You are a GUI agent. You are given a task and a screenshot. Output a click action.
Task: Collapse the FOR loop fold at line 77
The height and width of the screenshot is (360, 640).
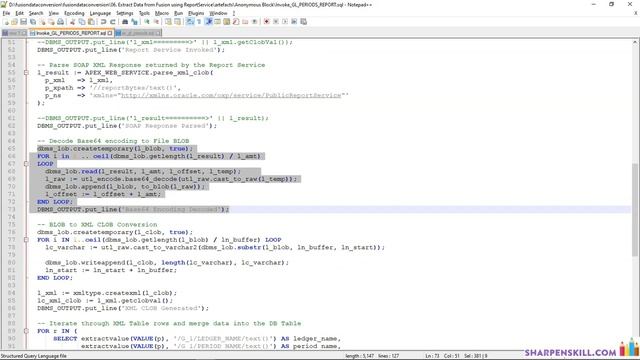pos(26,240)
